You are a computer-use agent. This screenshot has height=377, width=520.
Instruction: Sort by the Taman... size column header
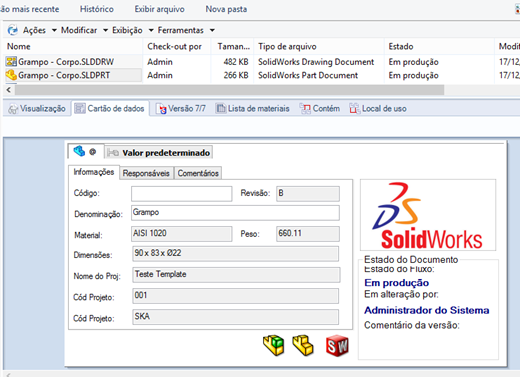tap(232, 46)
